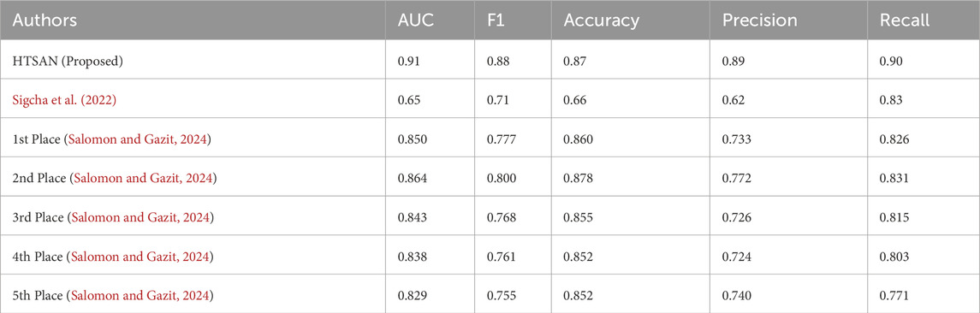Click 1st Place F1 value 0.777

click(x=499, y=139)
